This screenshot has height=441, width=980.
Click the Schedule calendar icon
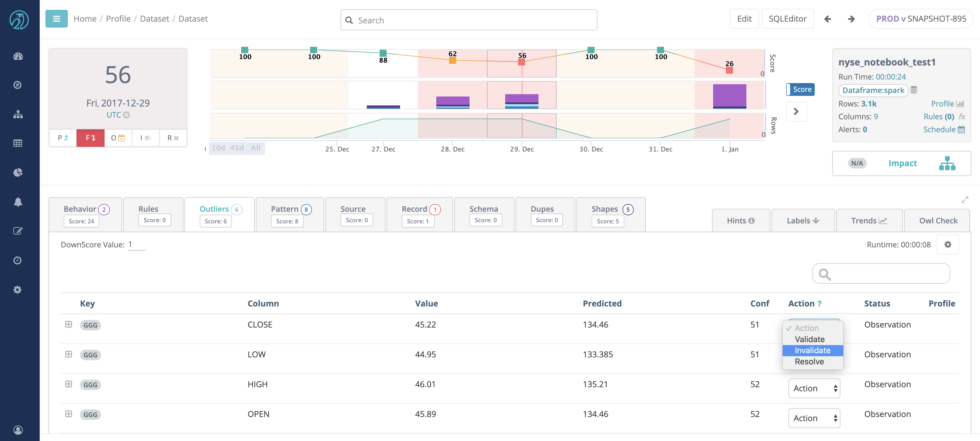click(x=961, y=130)
